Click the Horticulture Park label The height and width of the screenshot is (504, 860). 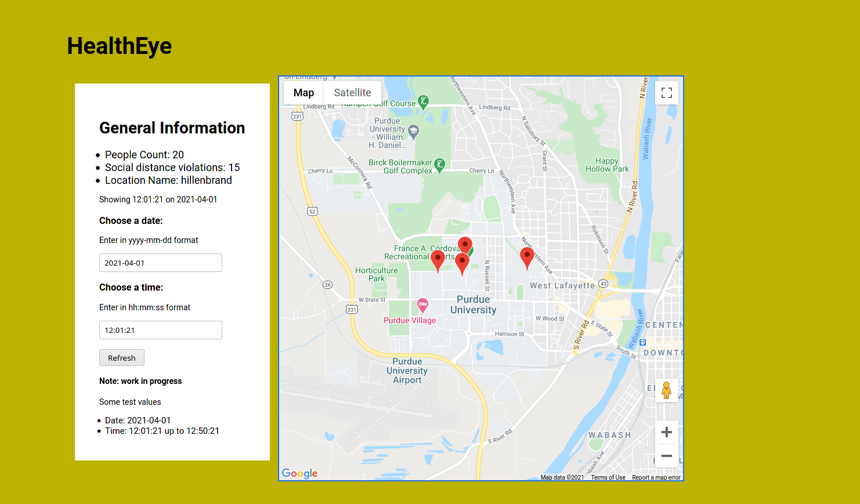(x=377, y=274)
